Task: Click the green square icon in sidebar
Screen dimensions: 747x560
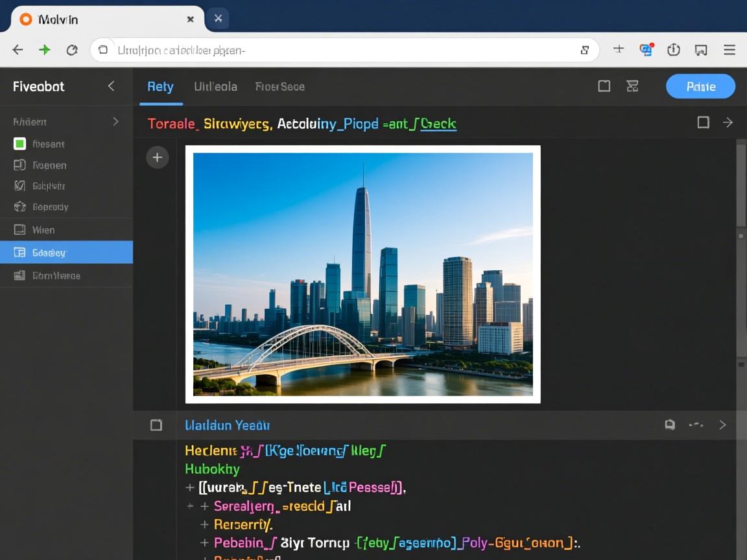Action: (19, 144)
